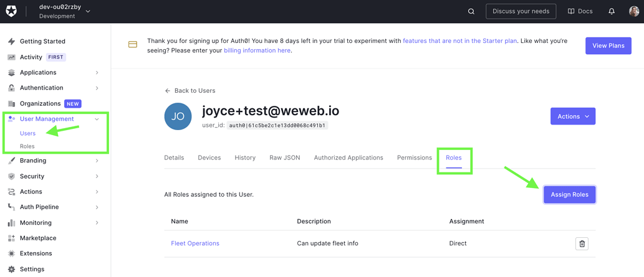Click the Actions flow icon
Viewport: 644px width, 277px height.
tap(11, 192)
